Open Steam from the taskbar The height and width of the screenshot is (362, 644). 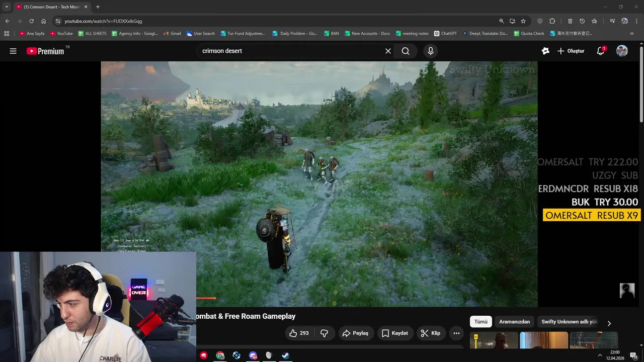pyautogui.click(x=285, y=355)
